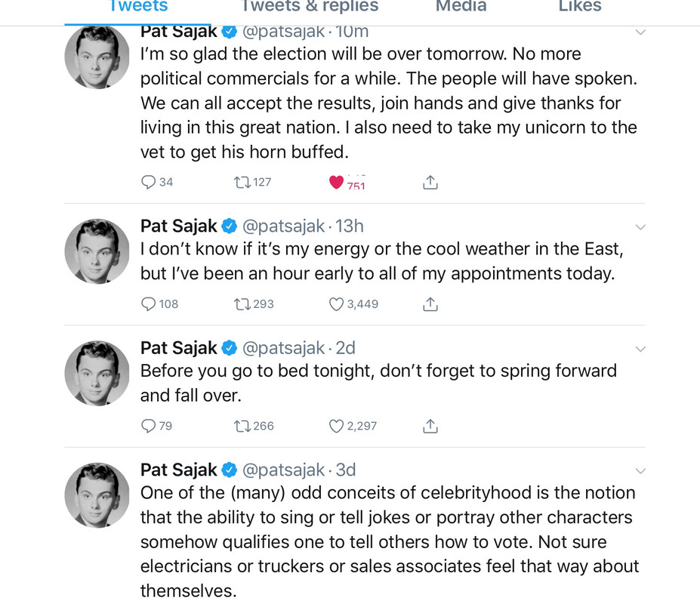Open the chevron menu on 13h tweet

[640, 227]
